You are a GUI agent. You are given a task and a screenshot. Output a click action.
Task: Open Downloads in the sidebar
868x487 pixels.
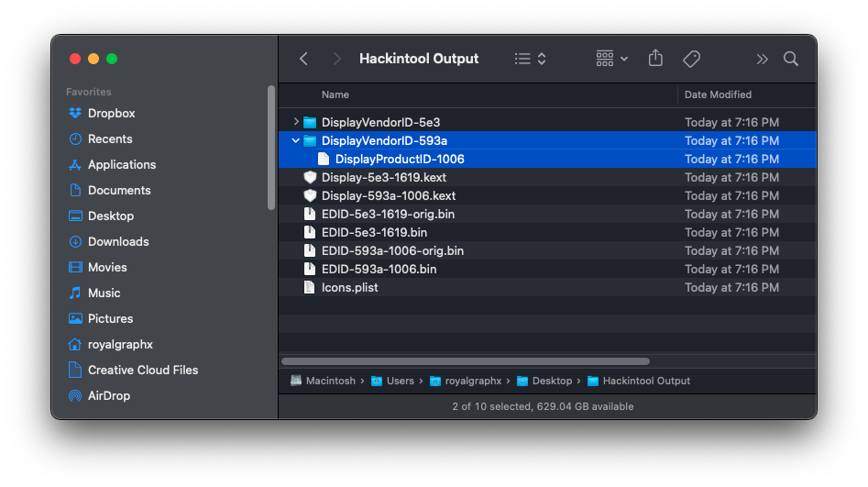pos(118,242)
